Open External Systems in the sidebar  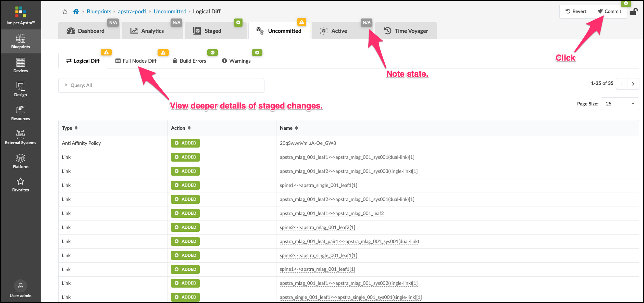click(21, 137)
